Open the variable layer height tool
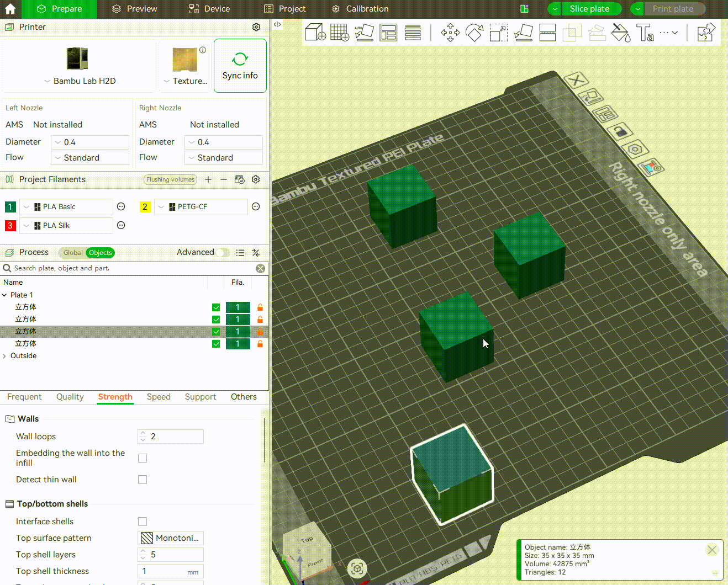Image resolution: width=728 pixels, height=585 pixels. [413, 33]
